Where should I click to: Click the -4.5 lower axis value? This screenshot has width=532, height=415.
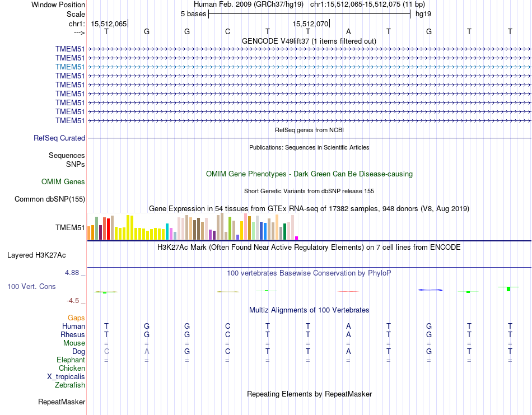click(73, 301)
